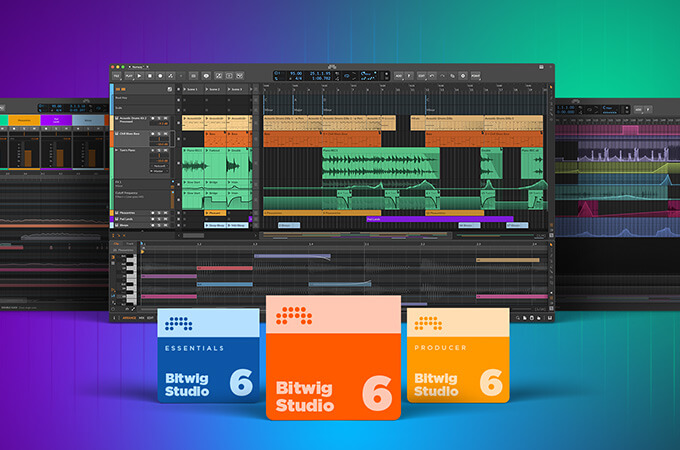Switch to the MIX view tab
The image size is (680, 450).
(141, 318)
